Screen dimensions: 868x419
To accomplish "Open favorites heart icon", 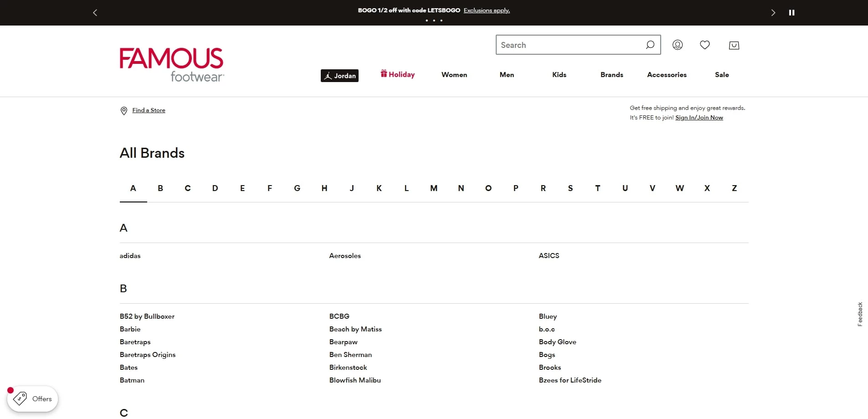I will pos(705,45).
